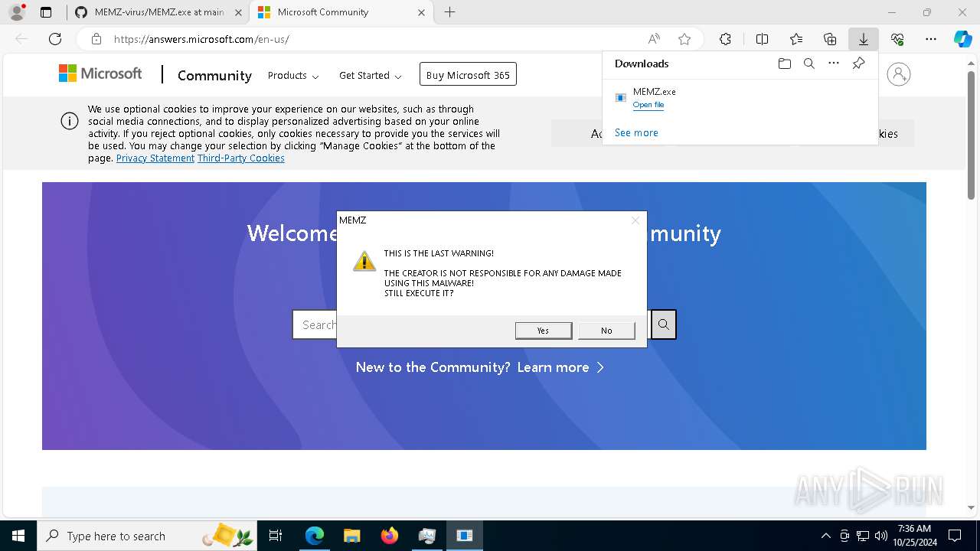Open the Windows Start menu
Screen dimensions: 980x551
[x=18, y=536]
